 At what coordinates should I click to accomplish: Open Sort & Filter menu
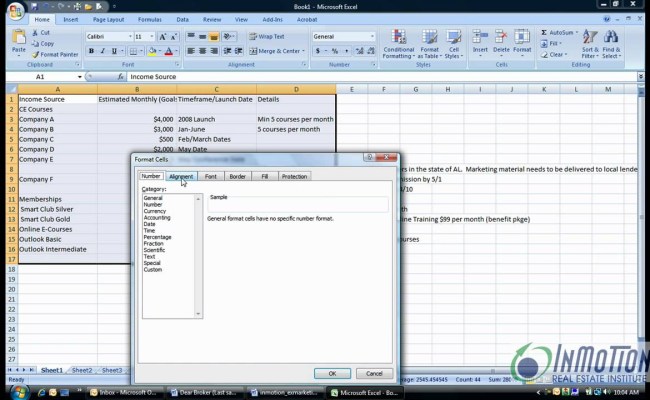(x=589, y=44)
